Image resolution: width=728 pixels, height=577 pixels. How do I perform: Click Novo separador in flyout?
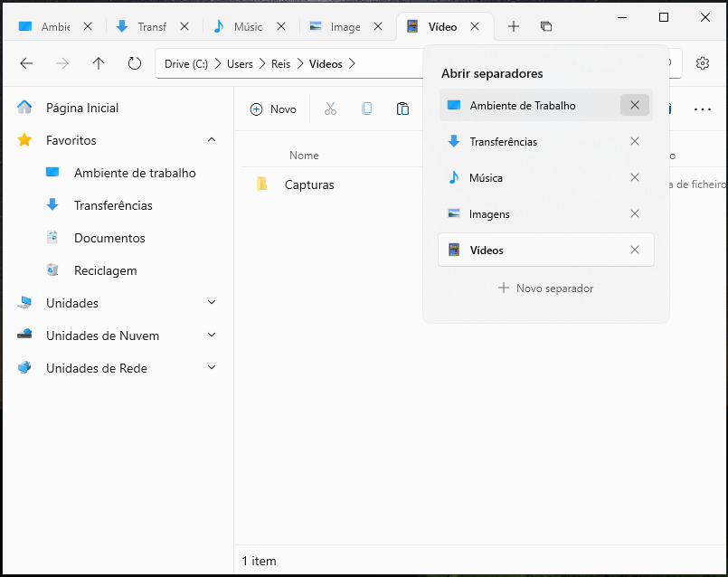(x=546, y=288)
